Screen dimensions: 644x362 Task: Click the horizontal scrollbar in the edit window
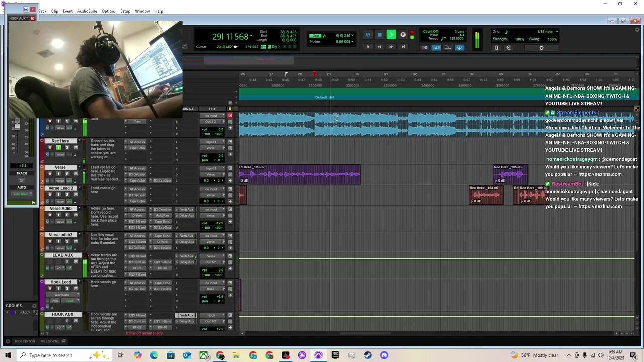pyautogui.click(x=365, y=334)
